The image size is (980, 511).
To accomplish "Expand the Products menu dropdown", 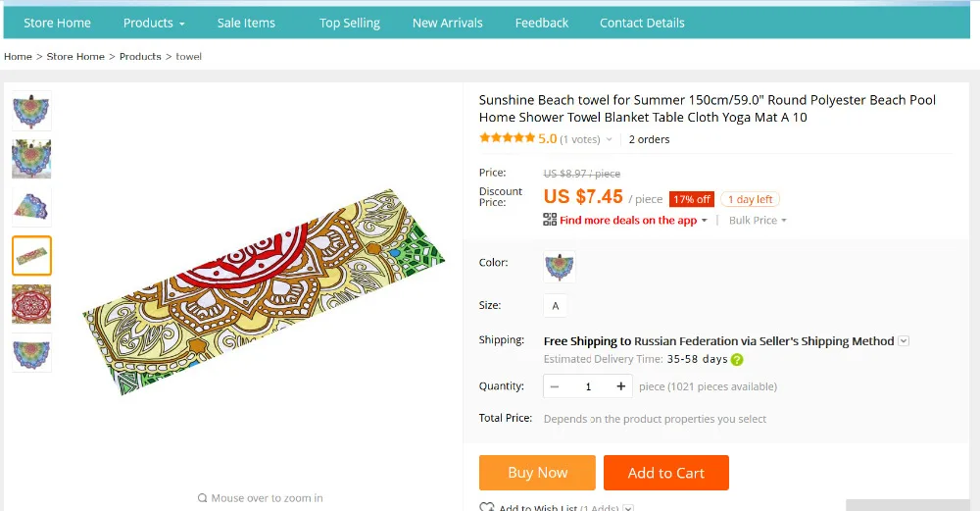I will tap(154, 23).
